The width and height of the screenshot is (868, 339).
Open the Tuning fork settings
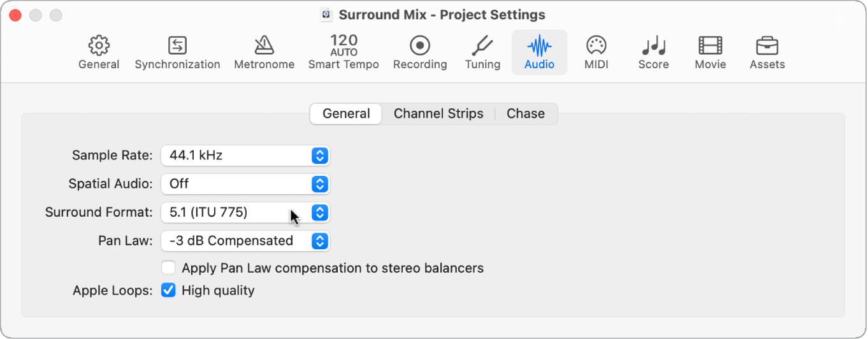[482, 52]
